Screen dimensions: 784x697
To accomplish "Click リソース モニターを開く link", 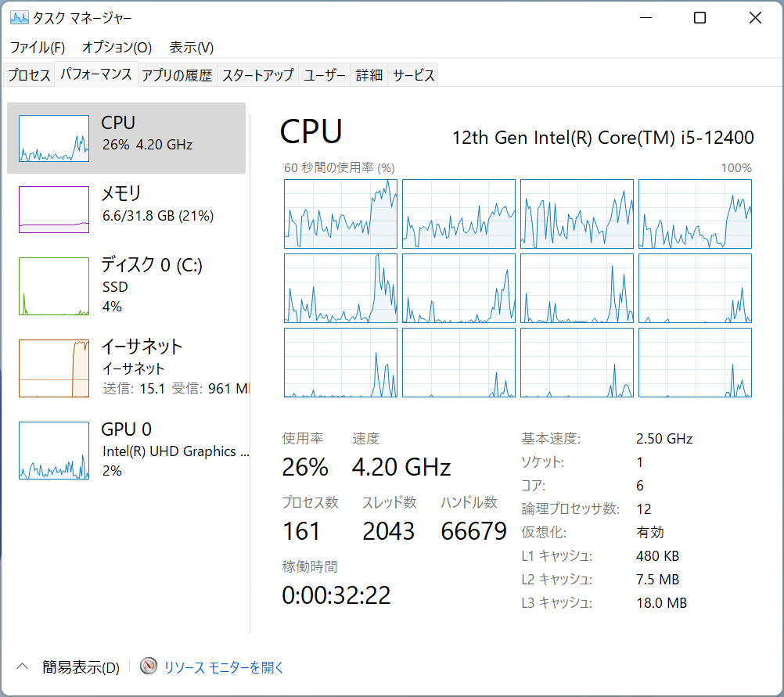I will [x=224, y=667].
